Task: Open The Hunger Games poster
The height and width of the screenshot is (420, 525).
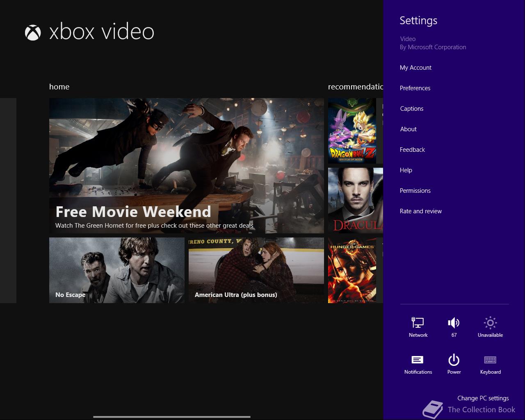Action: click(x=352, y=270)
